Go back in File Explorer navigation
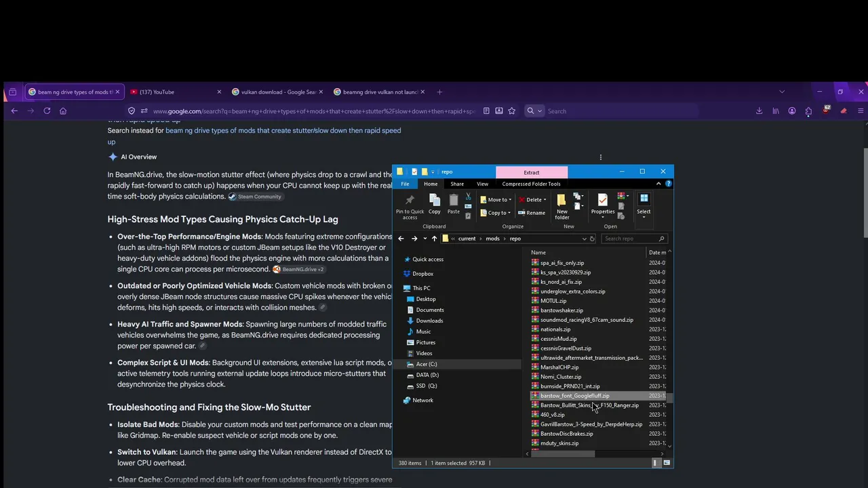This screenshot has height=488, width=868. coord(401,239)
